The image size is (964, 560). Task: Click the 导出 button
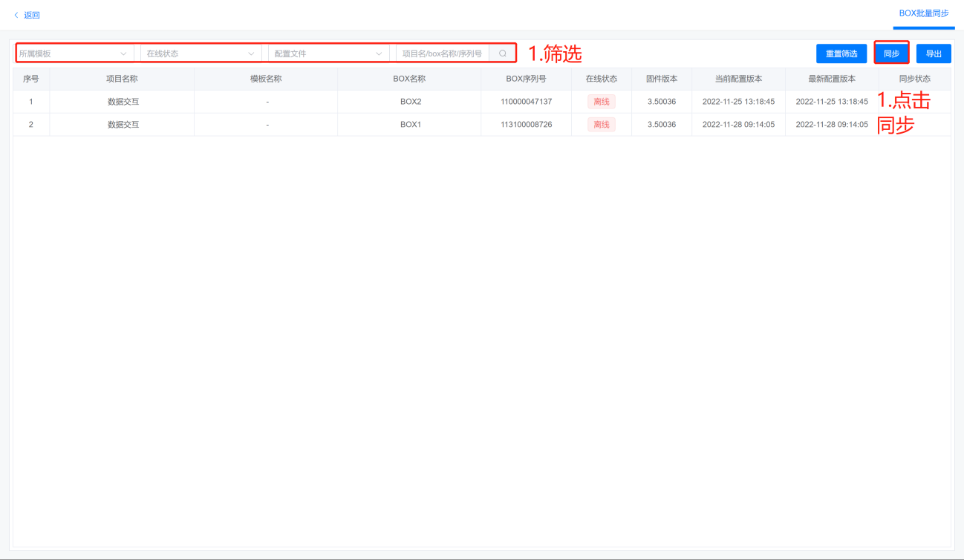pos(934,53)
